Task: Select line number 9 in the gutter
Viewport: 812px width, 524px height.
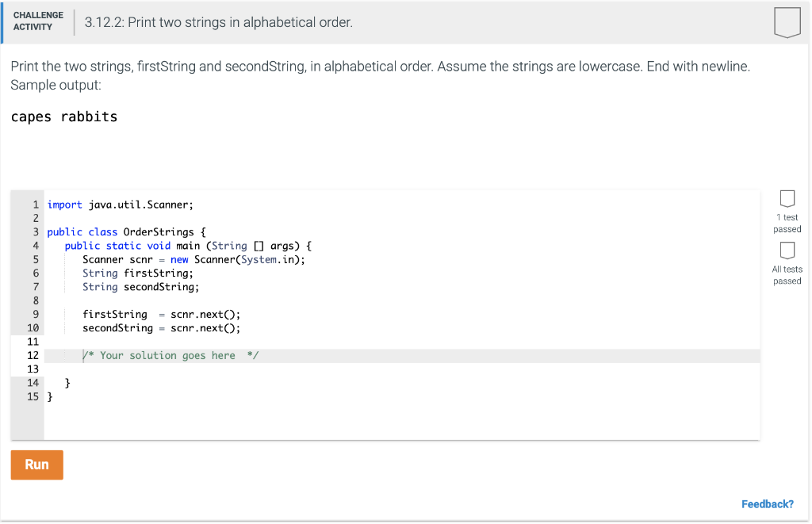Action: tap(35, 314)
